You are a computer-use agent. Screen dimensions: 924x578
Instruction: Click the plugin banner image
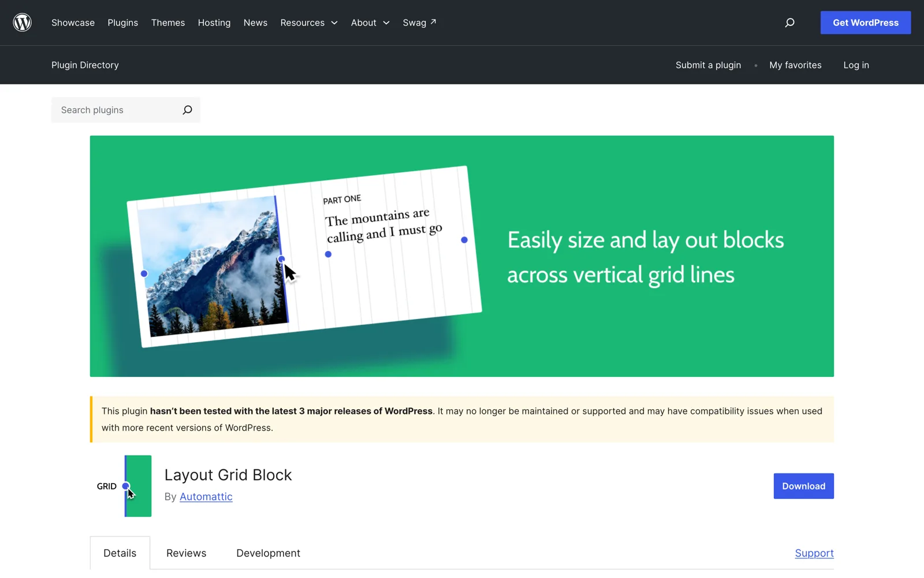pyautogui.click(x=462, y=256)
